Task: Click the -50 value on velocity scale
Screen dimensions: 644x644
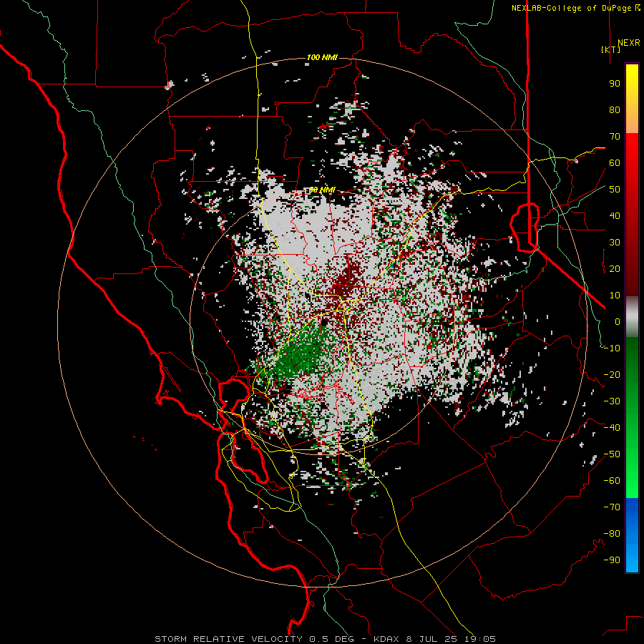Action: 612,454
